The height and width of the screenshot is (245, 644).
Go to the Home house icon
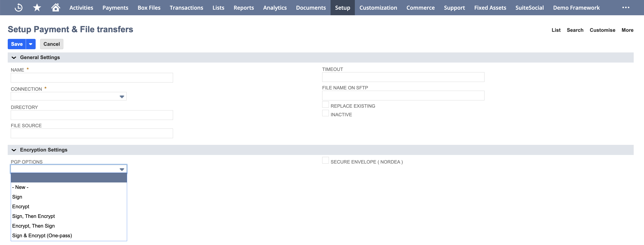[56, 8]
